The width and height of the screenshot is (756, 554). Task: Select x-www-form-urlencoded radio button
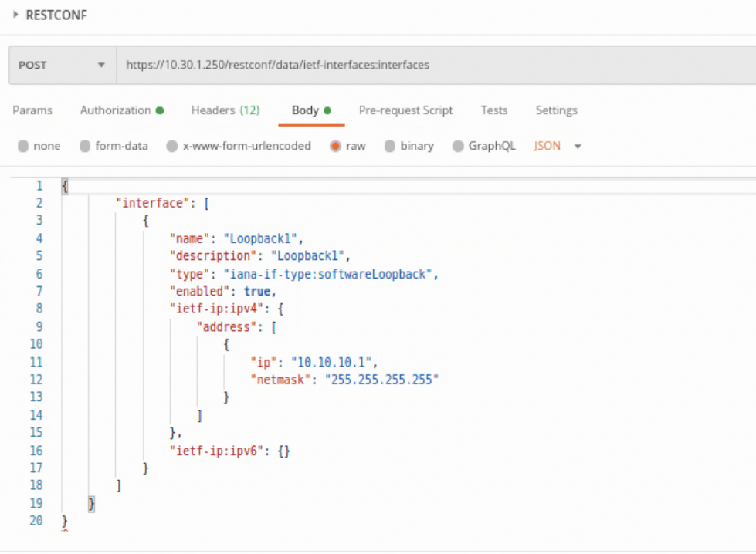point(172,146)
